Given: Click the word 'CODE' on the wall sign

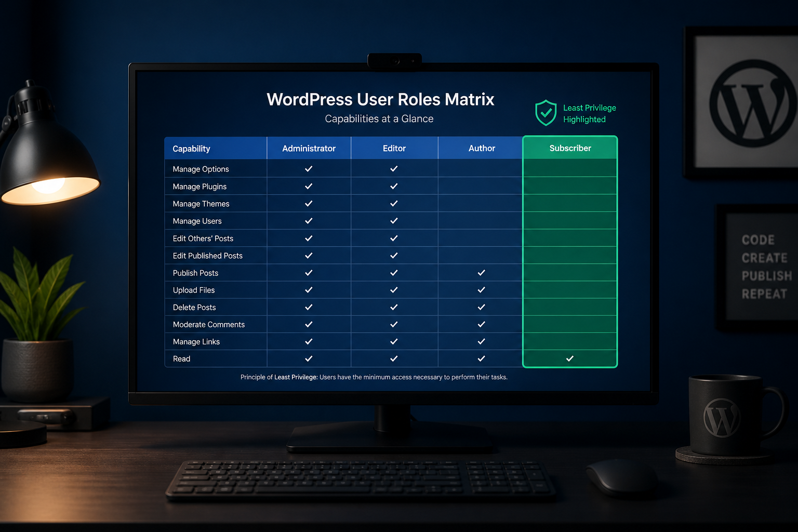Looking at the screenshot, I should coord(758,240).
